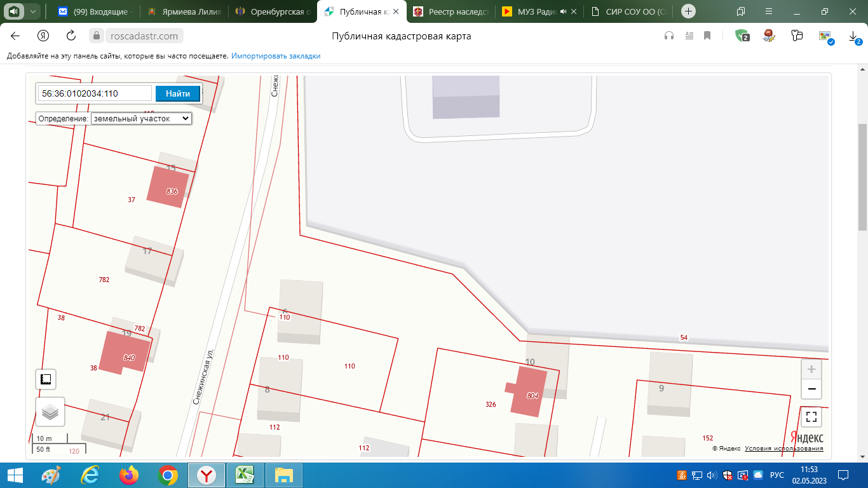Screen dimensions: 868x488
Task: Open the map layers switcher
Action: pyautogui.click(x=50, y=412)
